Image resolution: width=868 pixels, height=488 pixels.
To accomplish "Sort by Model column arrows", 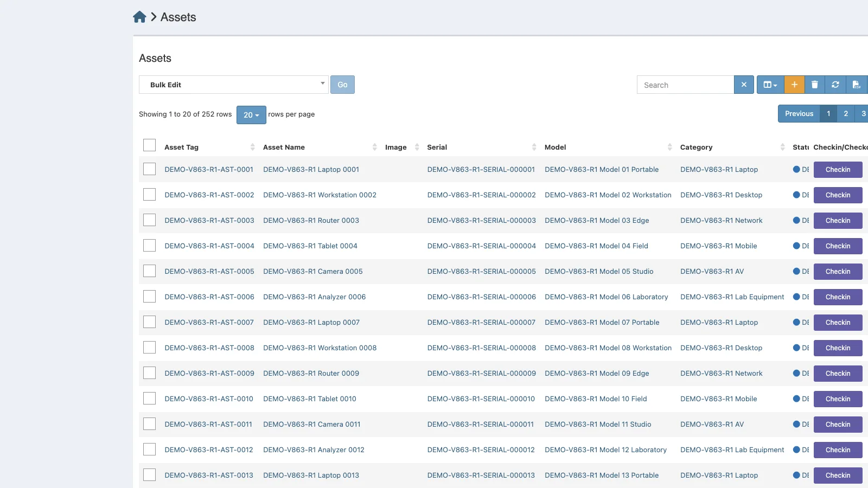I will point(669,147).
